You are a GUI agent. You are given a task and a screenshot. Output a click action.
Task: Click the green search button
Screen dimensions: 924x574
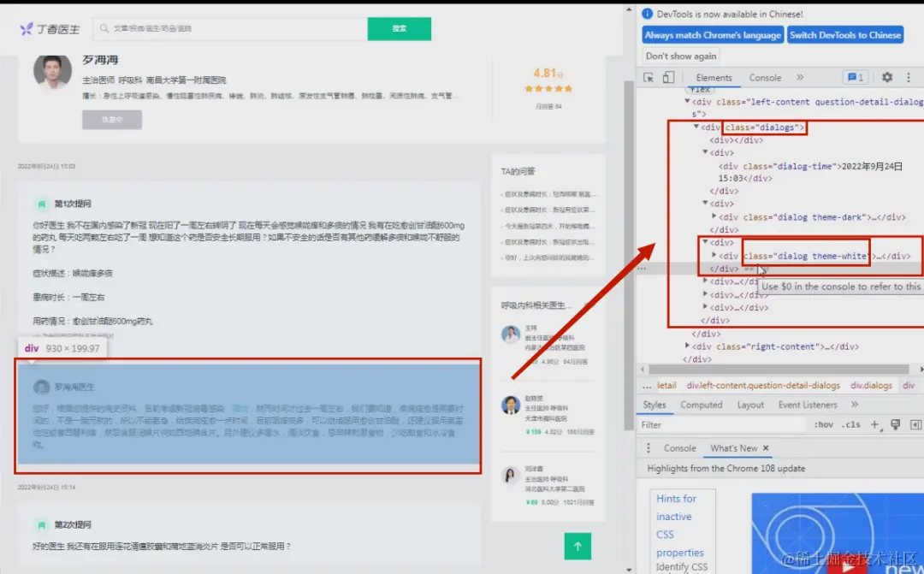coord(399,28)
